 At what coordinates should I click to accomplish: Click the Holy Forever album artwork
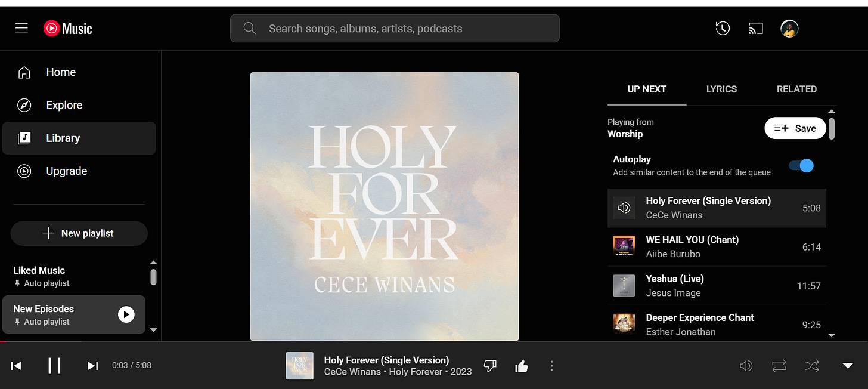click(385, 206)
